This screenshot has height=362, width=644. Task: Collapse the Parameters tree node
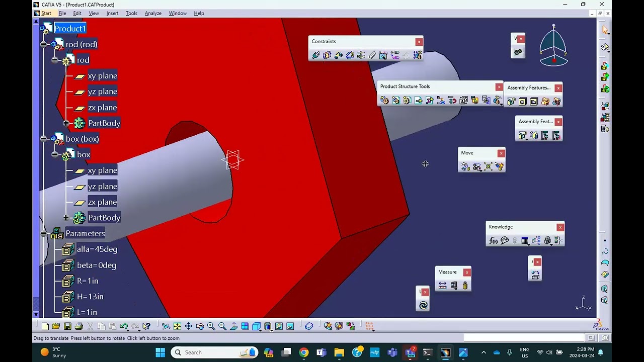tap(44, 233)
